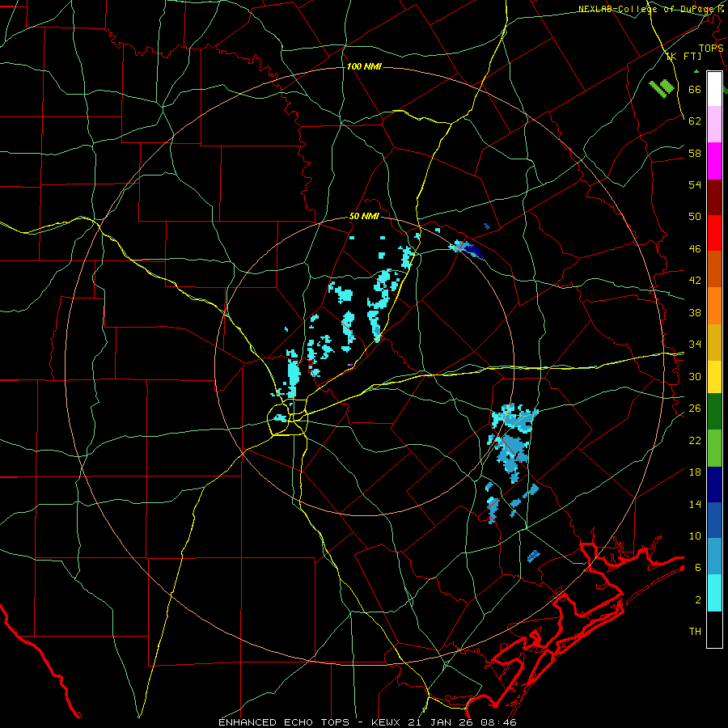Select the magenta swatch in the color scale
The height and width of the screenshot is (728, 728).
point(714,161)
